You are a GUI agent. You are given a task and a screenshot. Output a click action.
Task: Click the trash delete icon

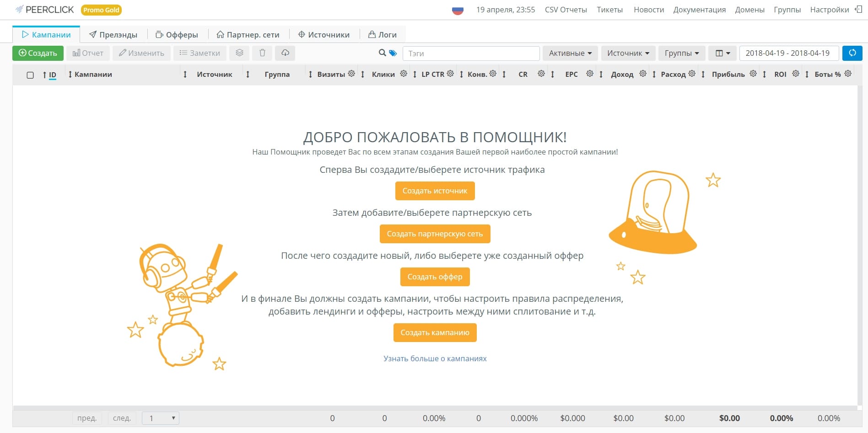coord(262,53)
